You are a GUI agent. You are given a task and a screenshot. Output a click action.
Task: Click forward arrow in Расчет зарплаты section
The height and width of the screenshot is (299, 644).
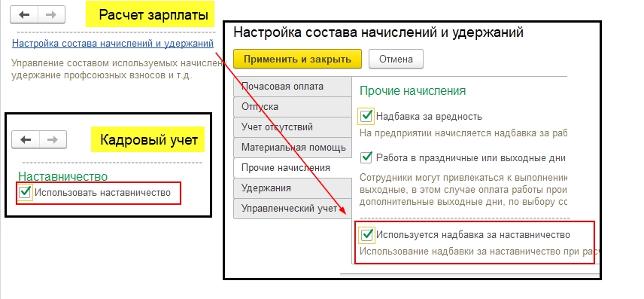click(51, 15)
